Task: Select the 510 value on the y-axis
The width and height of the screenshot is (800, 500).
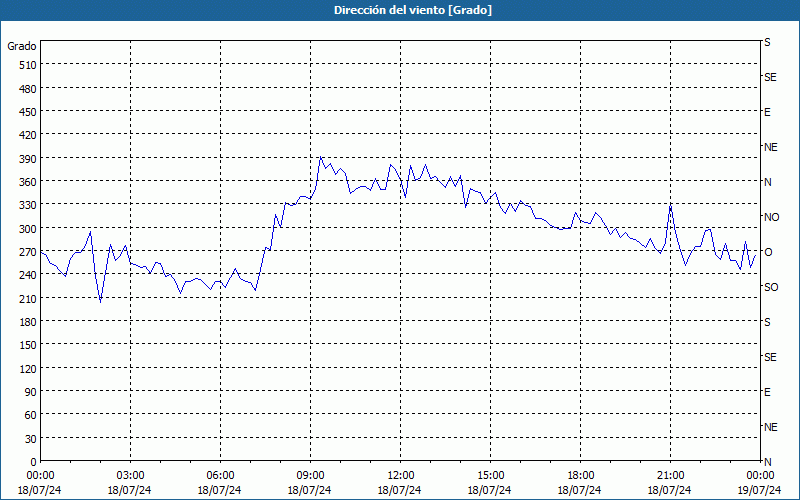Action: coord(29,65)
